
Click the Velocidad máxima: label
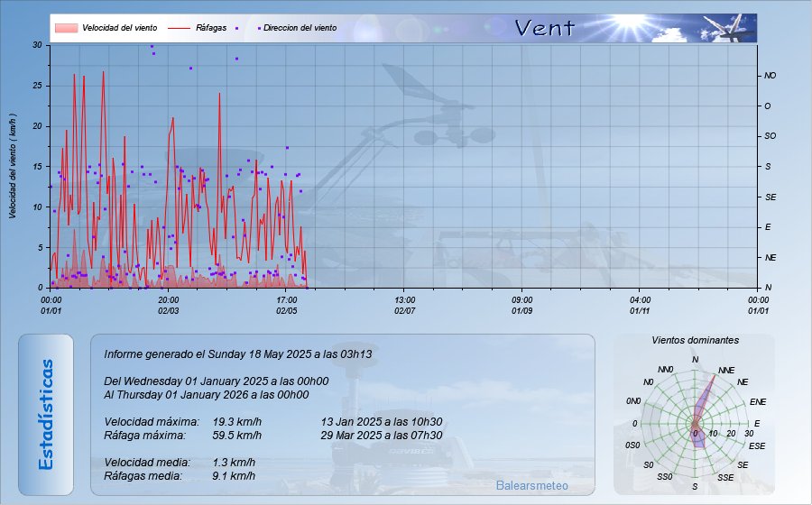(152, 422)
